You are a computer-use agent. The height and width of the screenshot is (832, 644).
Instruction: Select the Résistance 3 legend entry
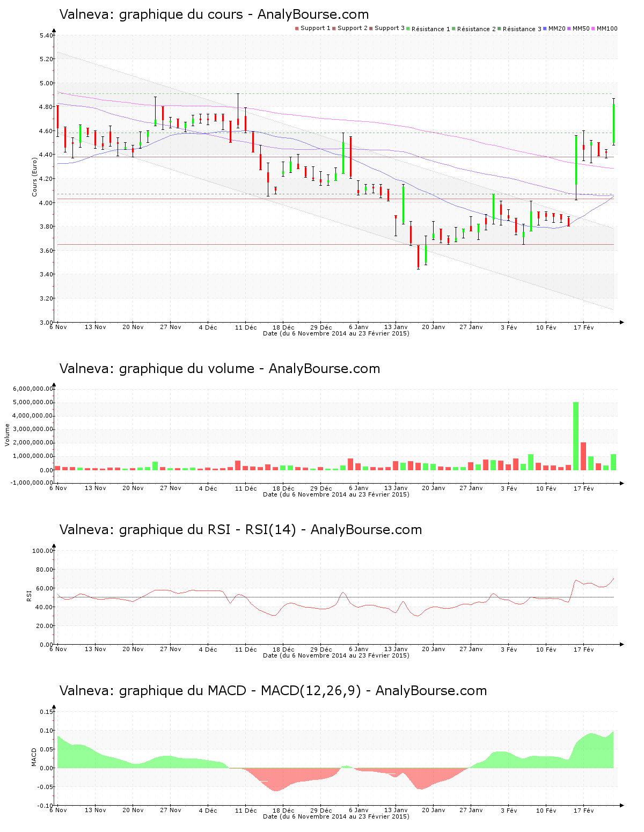click(x=519, y=28)
